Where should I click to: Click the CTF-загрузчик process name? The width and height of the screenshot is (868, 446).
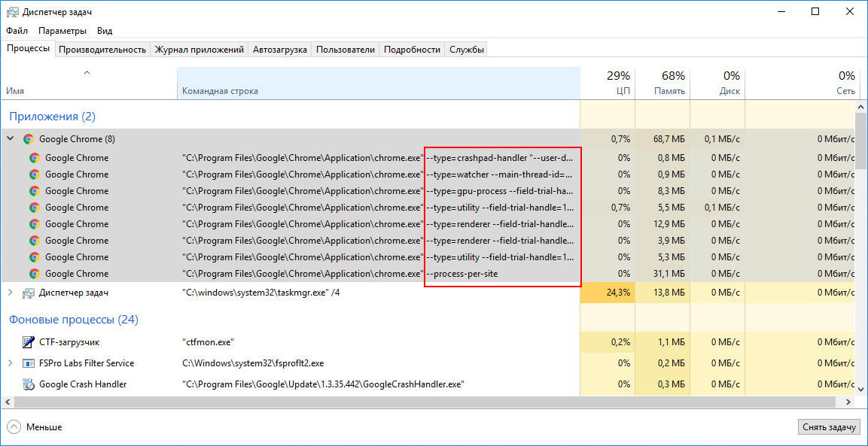(x=69, y=342)
